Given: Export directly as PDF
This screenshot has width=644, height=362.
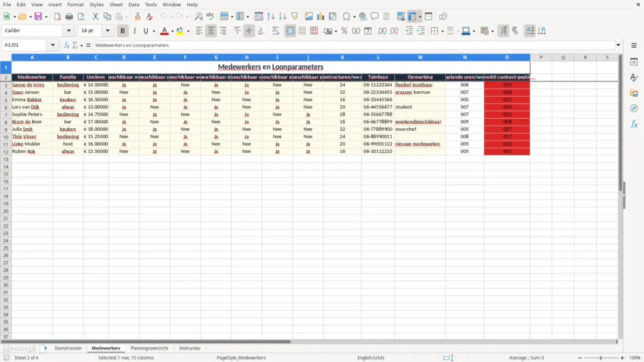Looking at the screenshot, I should pos(57,16).
